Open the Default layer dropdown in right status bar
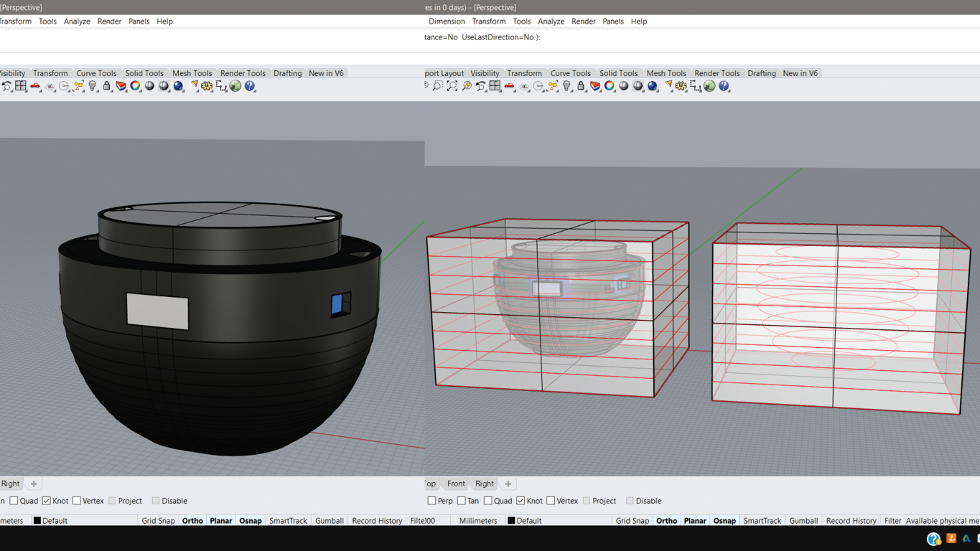Screen dimensions: 980x551 coord(529,521)
